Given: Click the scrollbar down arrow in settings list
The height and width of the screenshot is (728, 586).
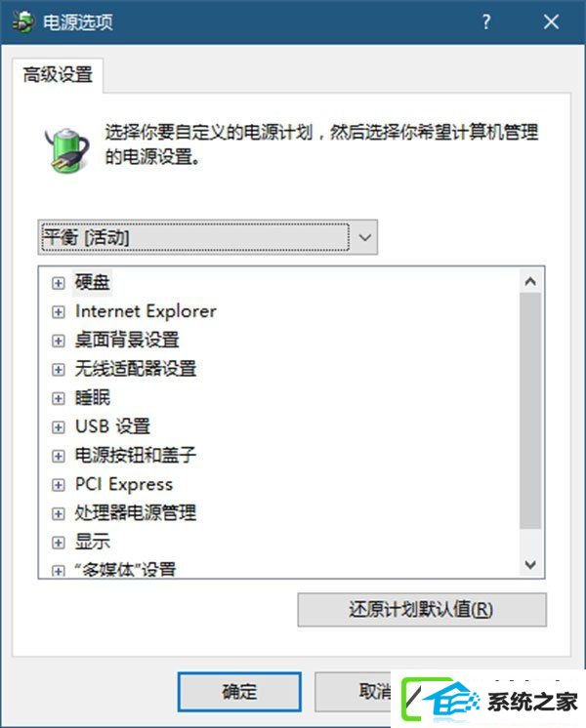Looking at the screenshot, I should coord(530,565).
